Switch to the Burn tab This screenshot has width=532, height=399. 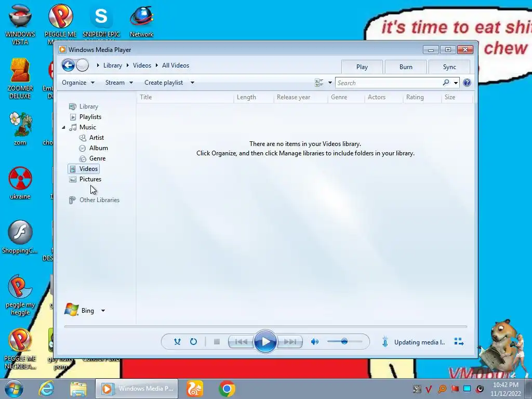point(406,67)
